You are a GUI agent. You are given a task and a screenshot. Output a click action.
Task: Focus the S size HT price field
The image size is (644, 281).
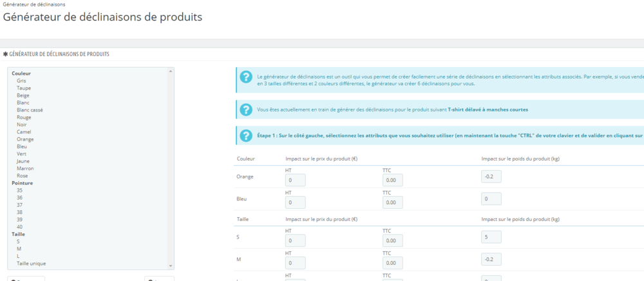tap(295, 240)
